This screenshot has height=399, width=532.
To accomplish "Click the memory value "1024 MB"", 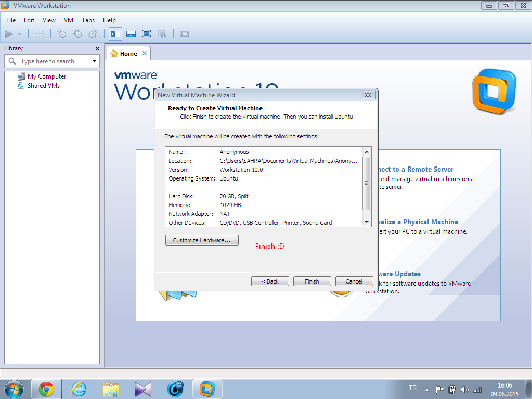I will pos(230,205).
